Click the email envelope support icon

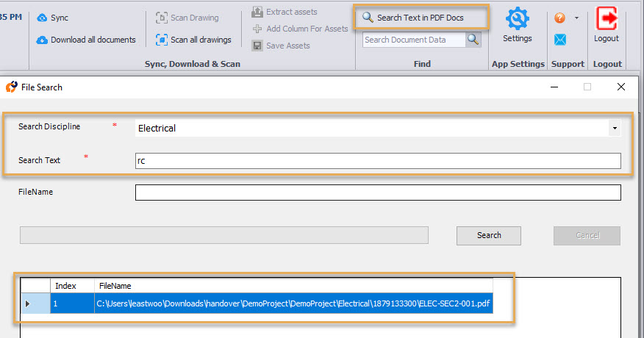coord(560,40)
